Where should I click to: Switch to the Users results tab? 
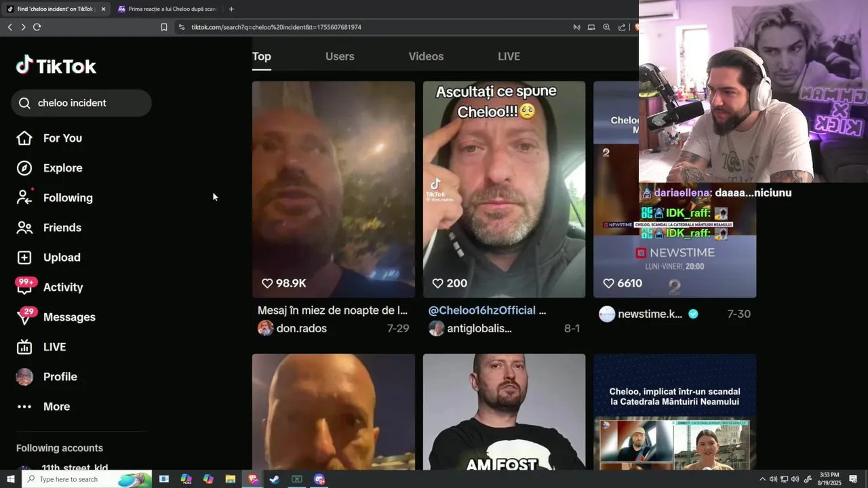pyautogui.click(x=340, y=56)
